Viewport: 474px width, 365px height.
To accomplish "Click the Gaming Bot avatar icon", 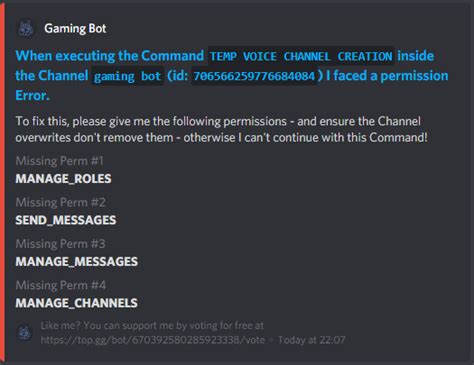I will [x=26, y=28].
